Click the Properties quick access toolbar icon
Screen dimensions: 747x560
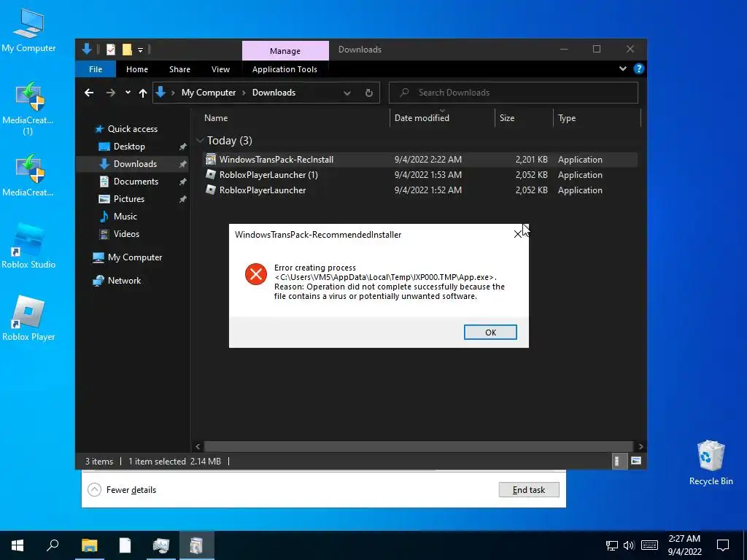(x=111, y=50)
